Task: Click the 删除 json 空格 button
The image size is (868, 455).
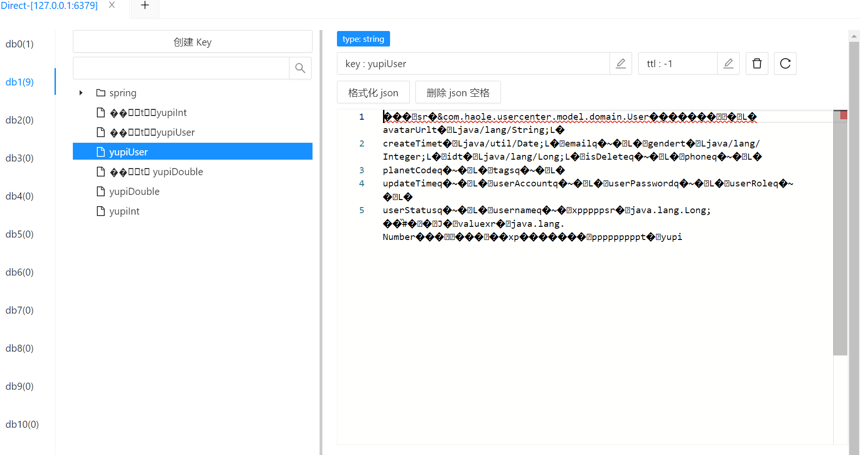Action: point(458,93)
